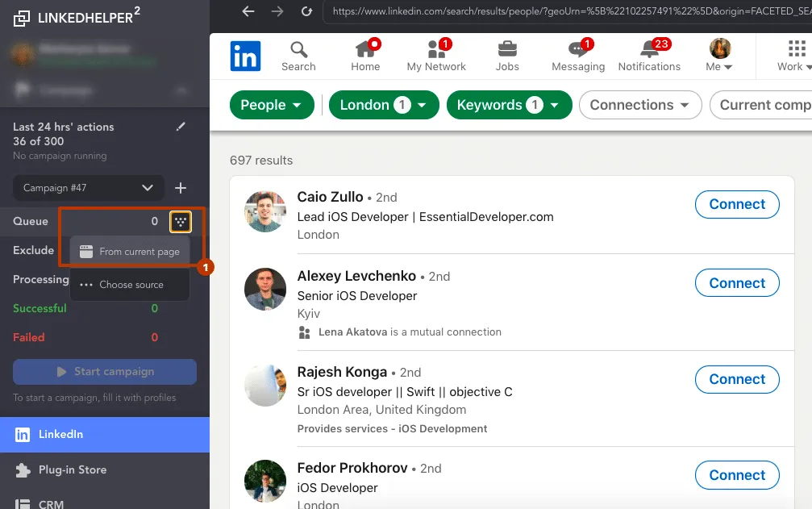Open Fedor Prokhorov's profile name link
Image resolution: width=812 pixels, height=509 pixels.
point(352,468)
